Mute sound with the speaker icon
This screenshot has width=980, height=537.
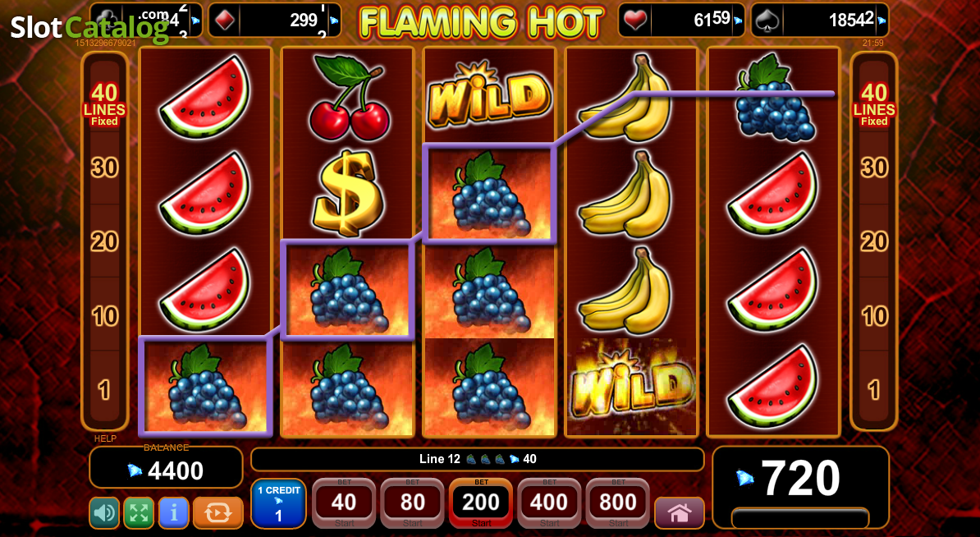tap(104, 513)
